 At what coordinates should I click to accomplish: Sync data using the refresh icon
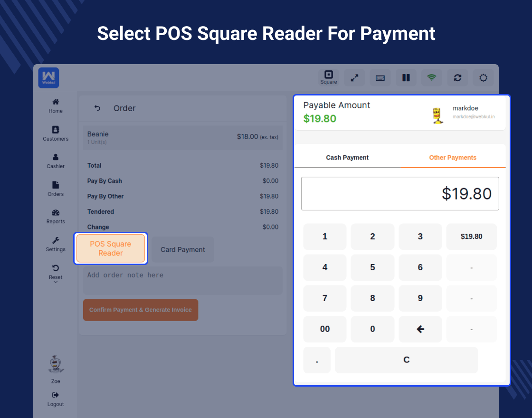tap(457, 77)
